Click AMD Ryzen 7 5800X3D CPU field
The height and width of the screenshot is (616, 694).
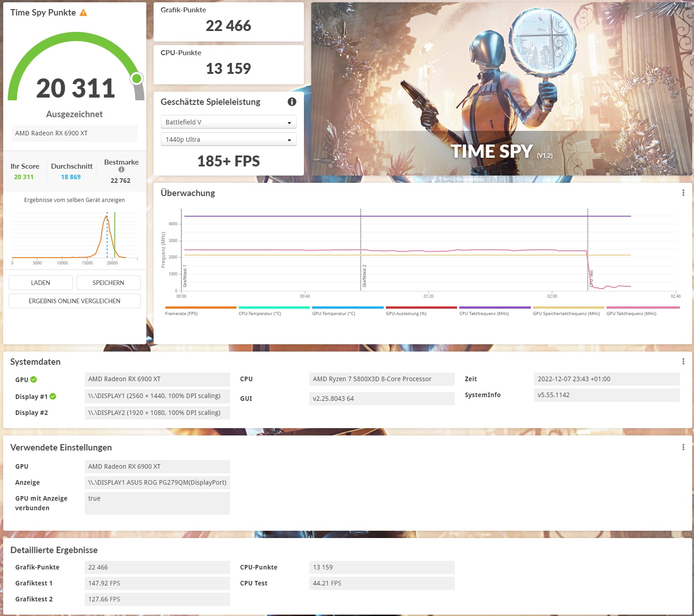pos(382,379)
